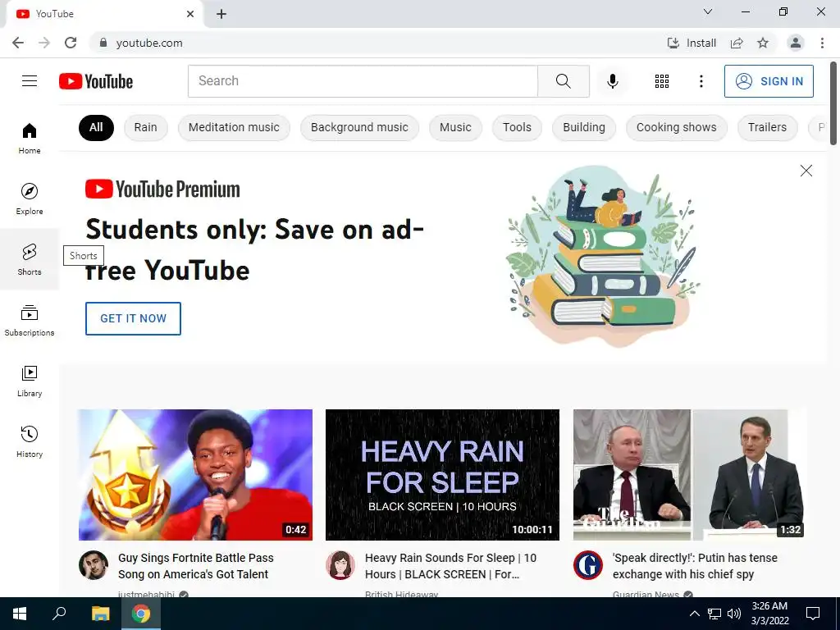The image size is (840, 630).
Task: Click browser forward arrow
Action: click(44, 43)
